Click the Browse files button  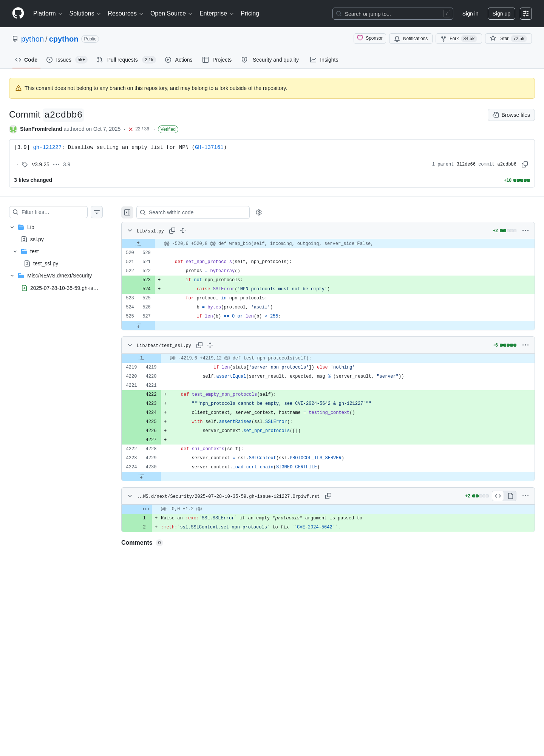pos(511,115)
